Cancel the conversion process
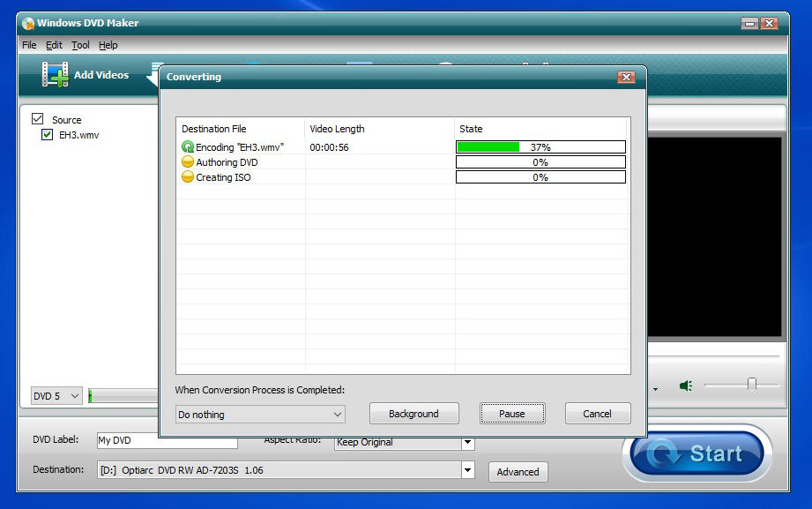Image resolution: width=812 pixels, height=509 pixels. click(x=598, y=414)
